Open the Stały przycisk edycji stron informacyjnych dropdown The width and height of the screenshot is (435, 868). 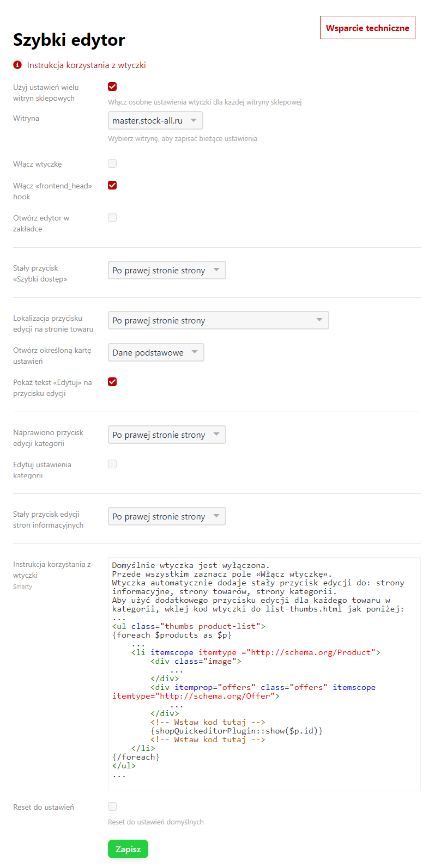167,516
